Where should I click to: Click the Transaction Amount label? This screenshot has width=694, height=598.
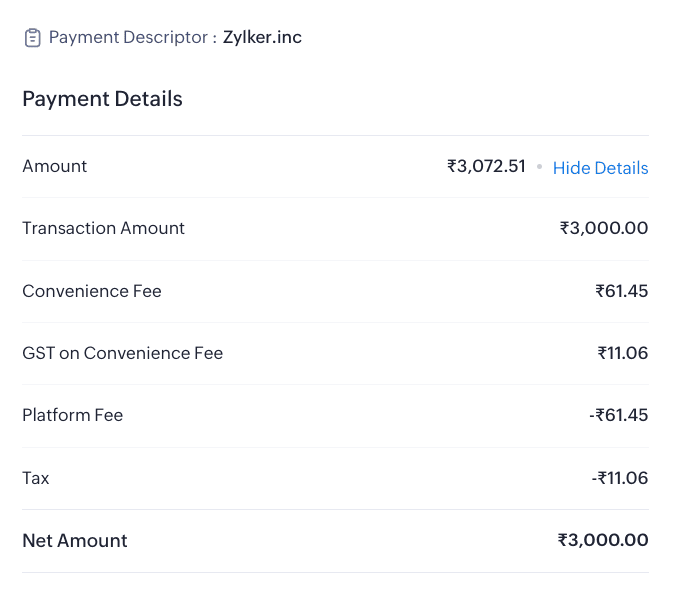[103, 228]
